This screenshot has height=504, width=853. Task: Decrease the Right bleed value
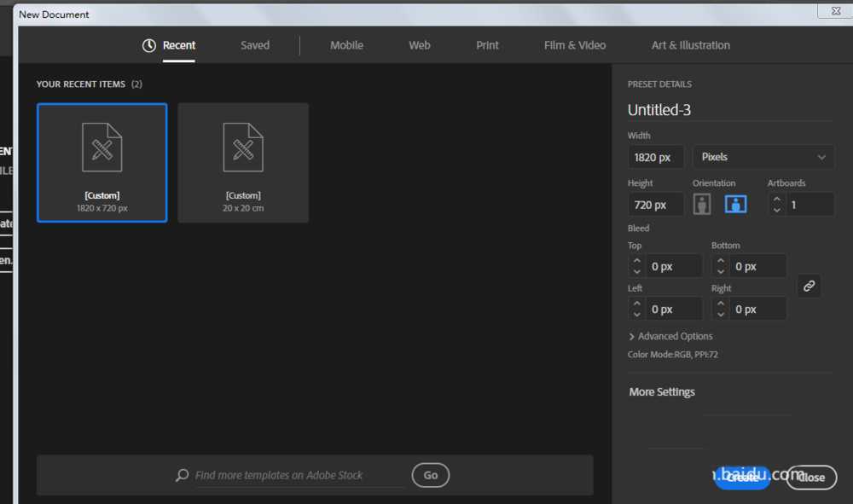click(x=721, y=314)
